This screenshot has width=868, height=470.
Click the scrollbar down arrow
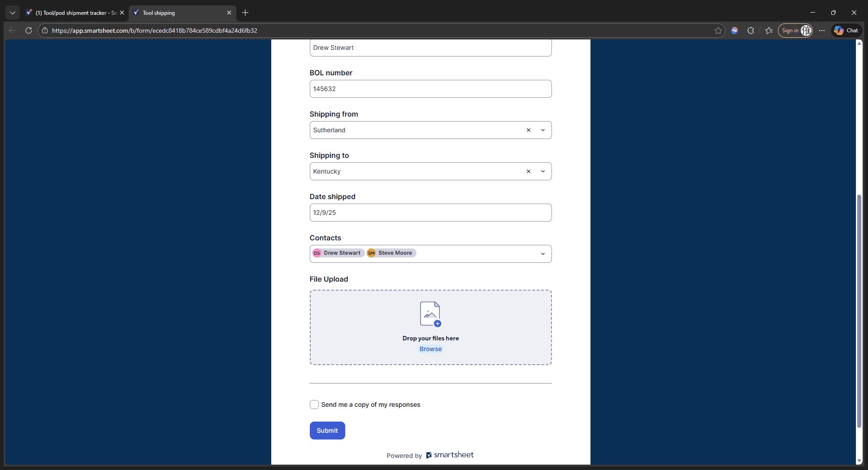[x=859, y=461]
